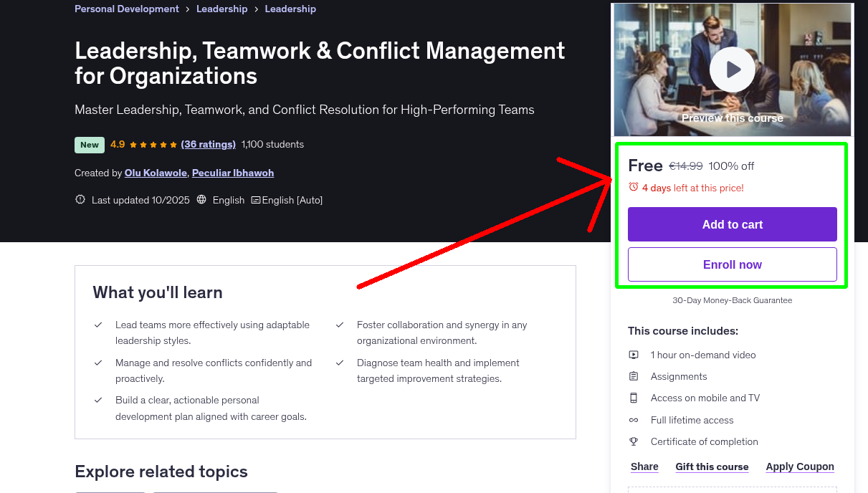Click the red alarm clock icon
This screenshot has width=868, height=493.
633,186
